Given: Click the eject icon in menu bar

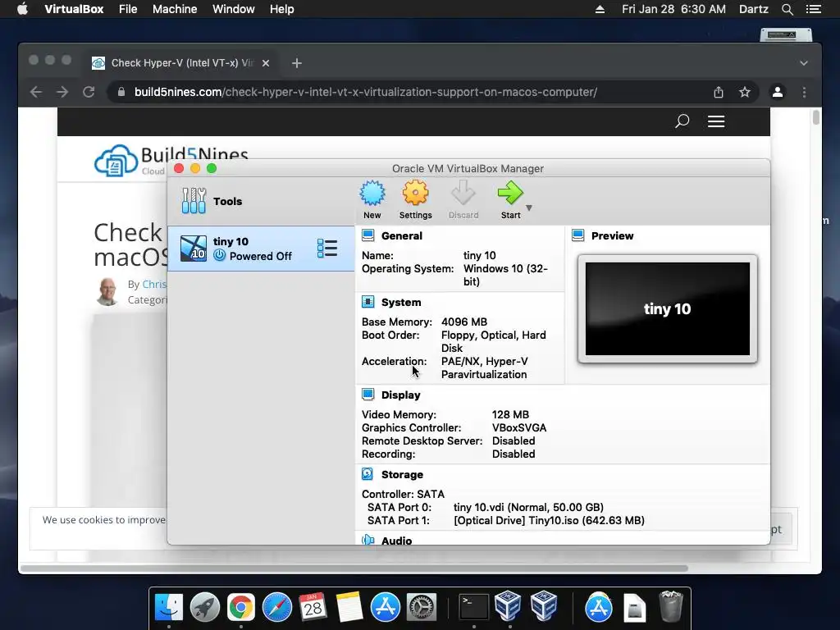Looking at the screenshot, I should coord(600,9).
